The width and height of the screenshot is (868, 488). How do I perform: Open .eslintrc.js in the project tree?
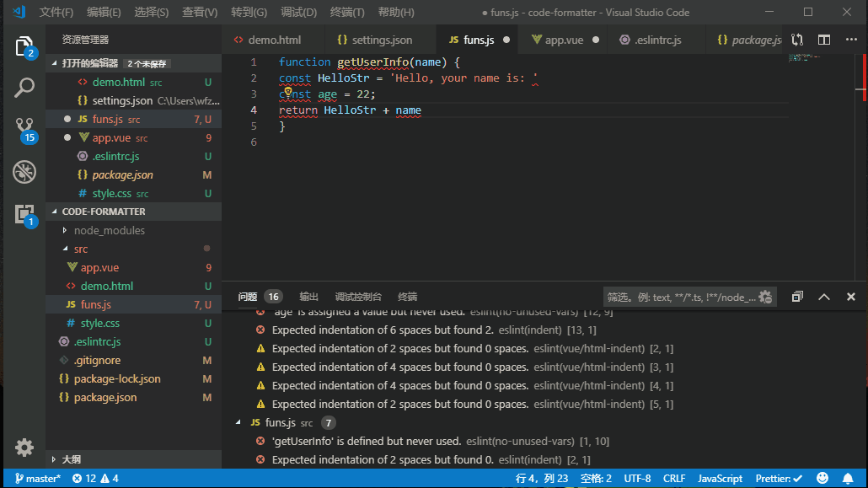pos(133,341)
